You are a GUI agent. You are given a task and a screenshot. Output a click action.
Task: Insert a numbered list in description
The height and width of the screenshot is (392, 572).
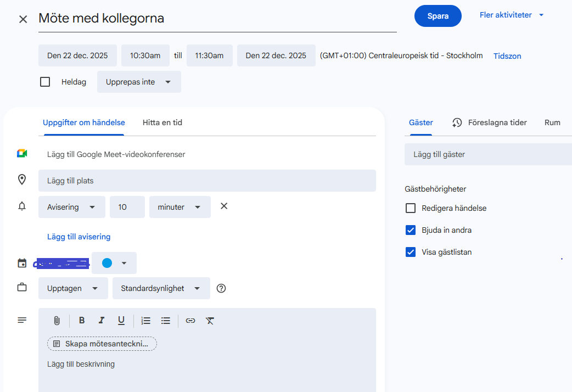pos(145,321)
